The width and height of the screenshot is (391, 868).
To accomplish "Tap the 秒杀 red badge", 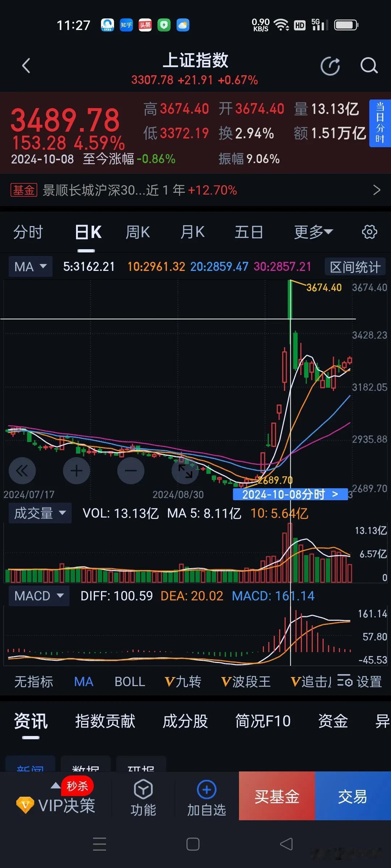I will [x=77, y=786].
